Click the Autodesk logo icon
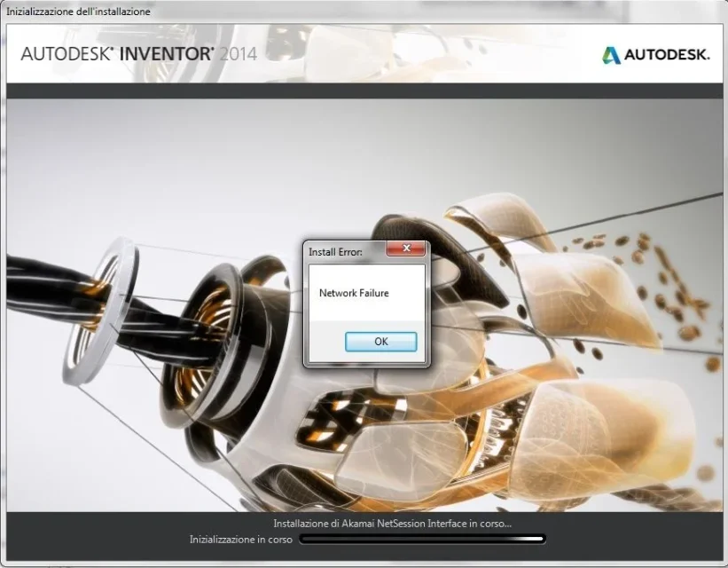Image resolution: width=728 pixels, height=568 pixels. tap(611, 55)
